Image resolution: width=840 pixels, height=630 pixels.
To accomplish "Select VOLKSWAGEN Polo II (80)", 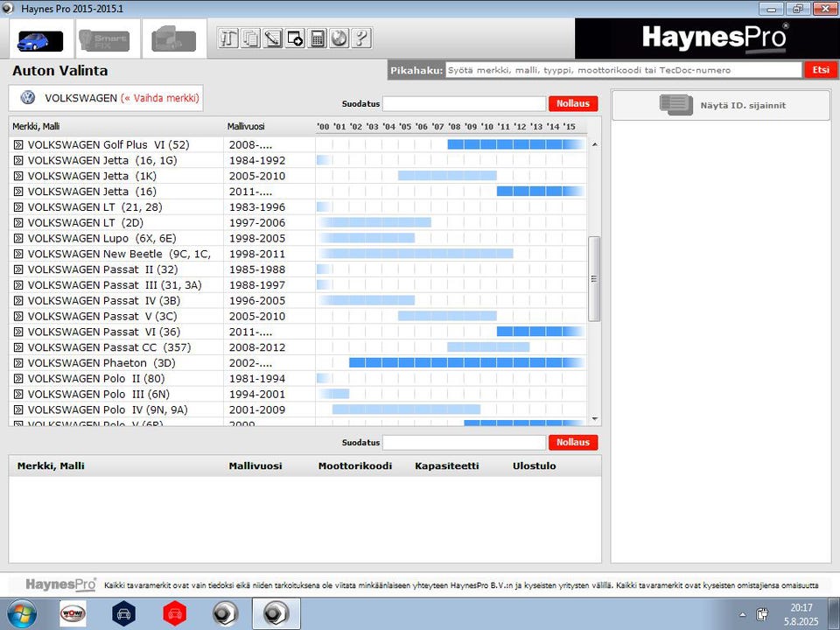I will point(96,378).
